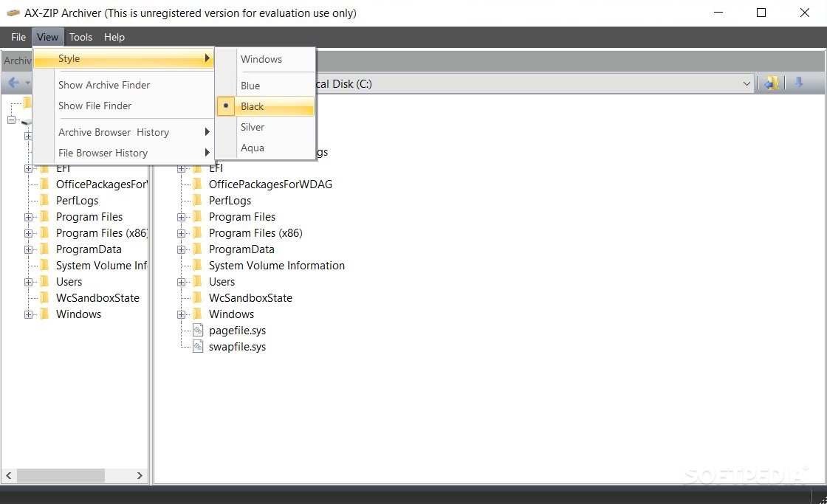This screenshot has width=827, height=504.
Task: Open the File menu
Action: 18,38
